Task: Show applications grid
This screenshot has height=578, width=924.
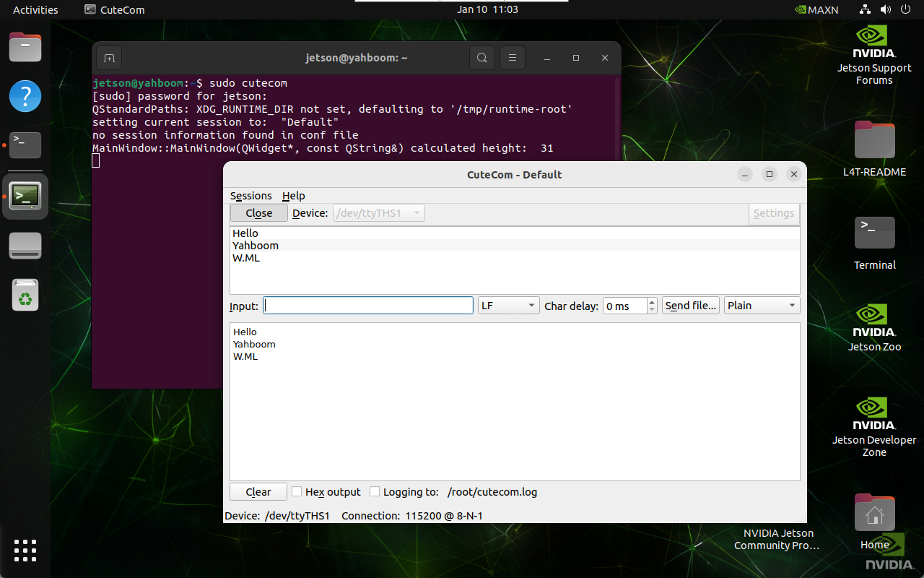Action: (x=25, y=551)
